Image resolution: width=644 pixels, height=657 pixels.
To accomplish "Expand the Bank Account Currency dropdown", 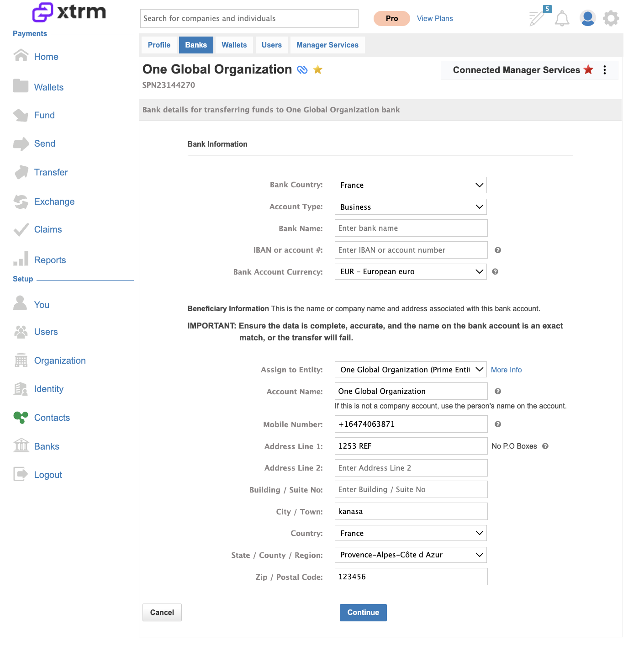I will coord(411,271).
